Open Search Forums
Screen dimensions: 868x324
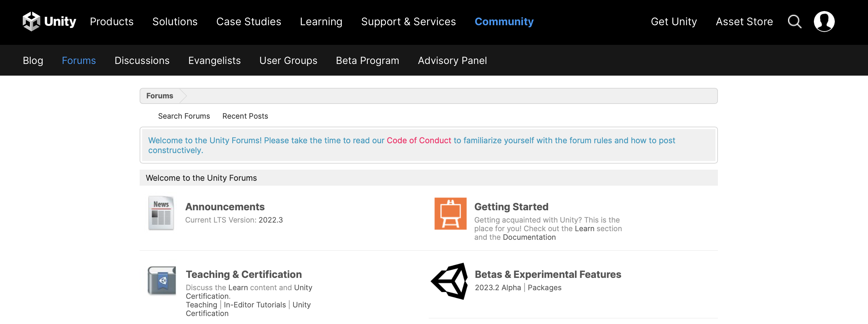(x=184, y=116)
